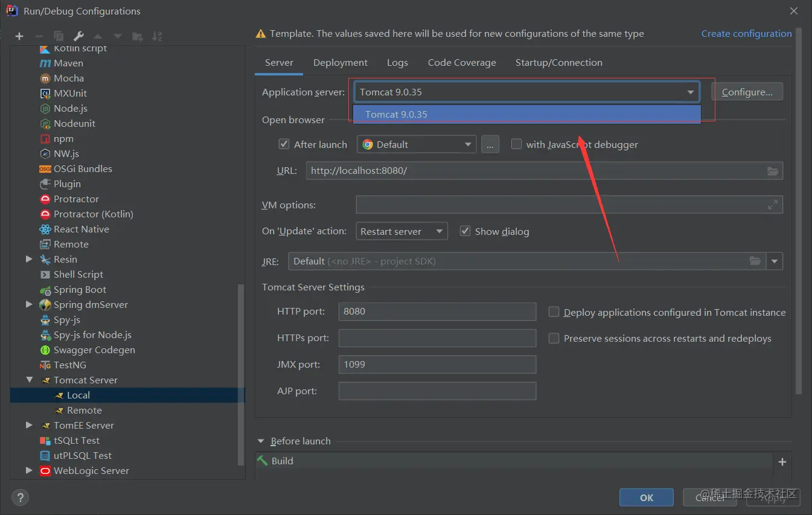Switch to the Deployment tab
This screenshot has height=515, width=812.
340,62
